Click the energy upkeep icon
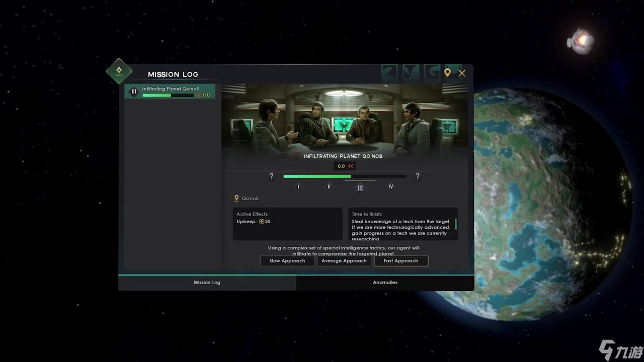Screen dimensions: 644x362 (262, 222)
